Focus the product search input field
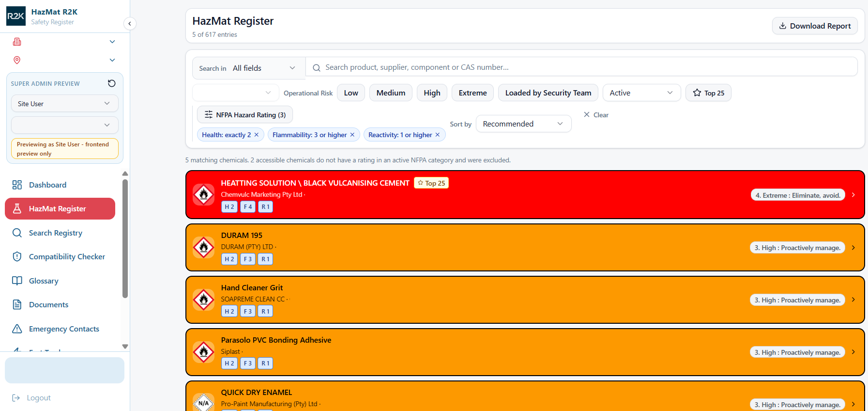 581,67
